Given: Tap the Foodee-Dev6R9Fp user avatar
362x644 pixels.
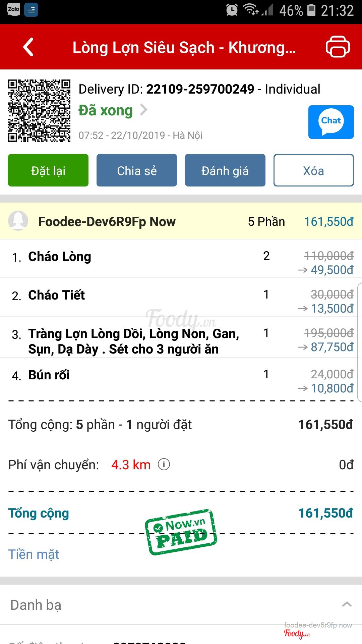Looking at the screenshot, I should pyautogui.click(x=18, y=221).
